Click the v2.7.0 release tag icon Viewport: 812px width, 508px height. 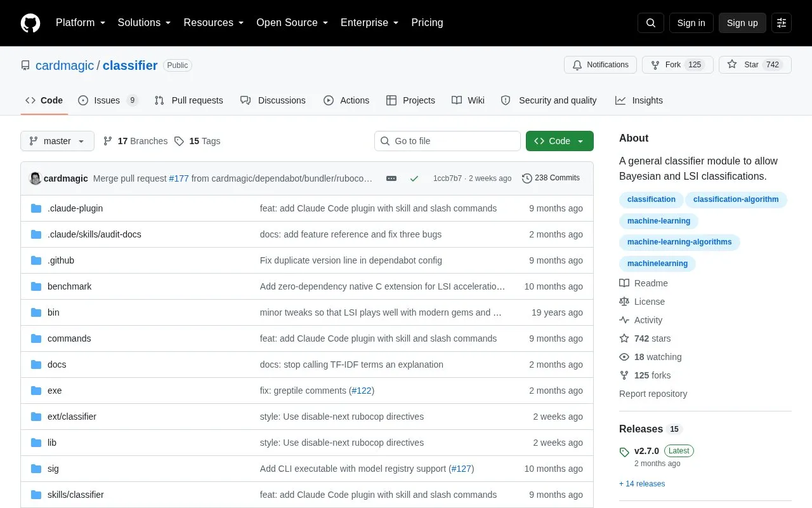tap(624, 452)
